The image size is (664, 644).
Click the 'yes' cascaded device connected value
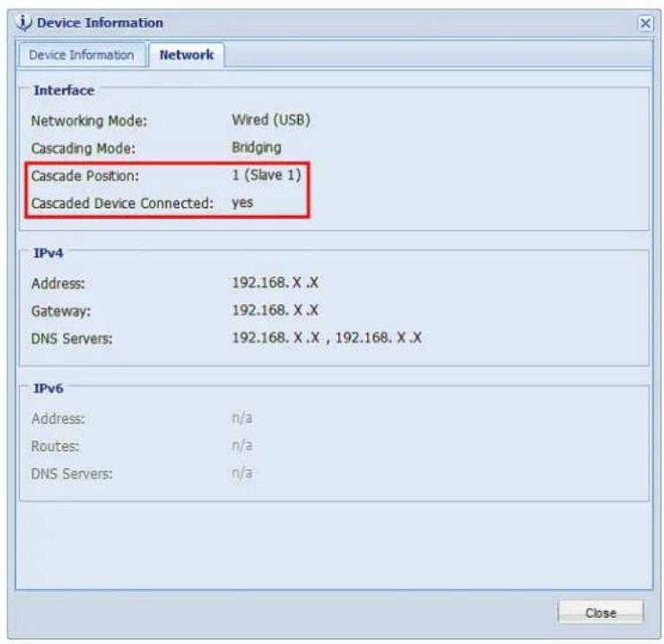(242, 203)
